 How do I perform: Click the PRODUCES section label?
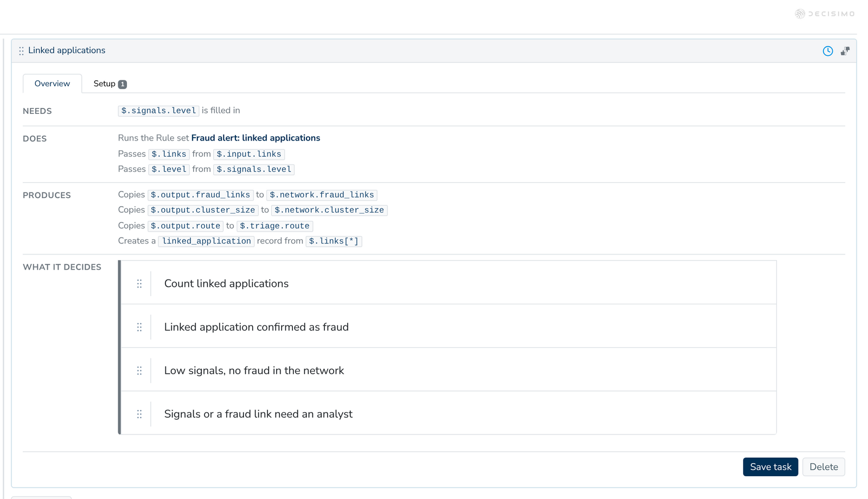coord(47,195)
